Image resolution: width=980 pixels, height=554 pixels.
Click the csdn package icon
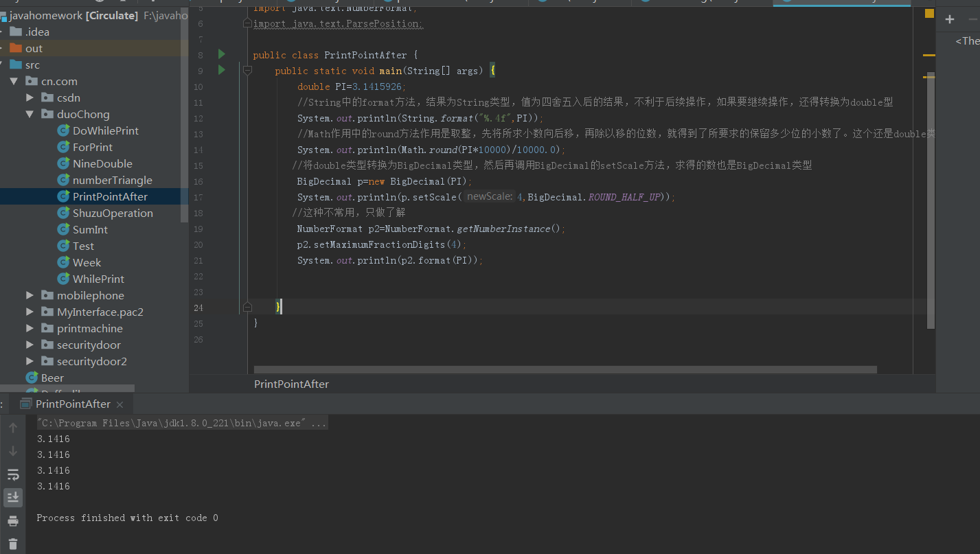[x=47, y=98]
